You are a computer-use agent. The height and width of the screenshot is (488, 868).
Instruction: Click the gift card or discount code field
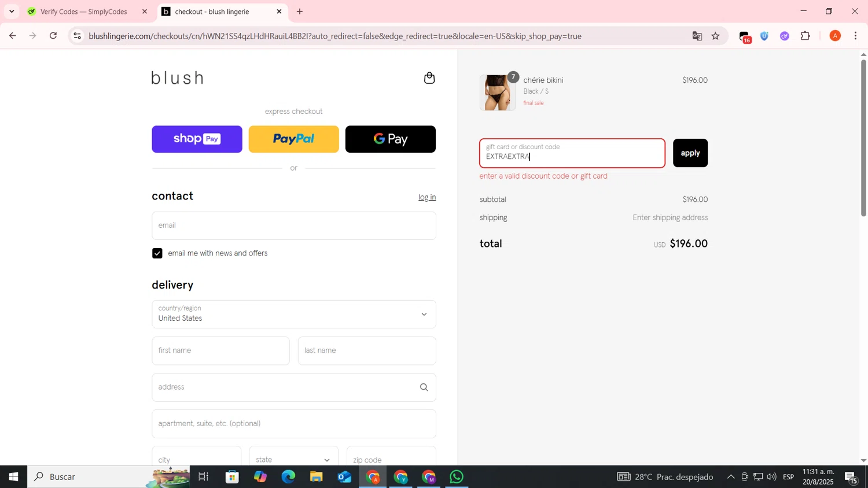point(572,153)
